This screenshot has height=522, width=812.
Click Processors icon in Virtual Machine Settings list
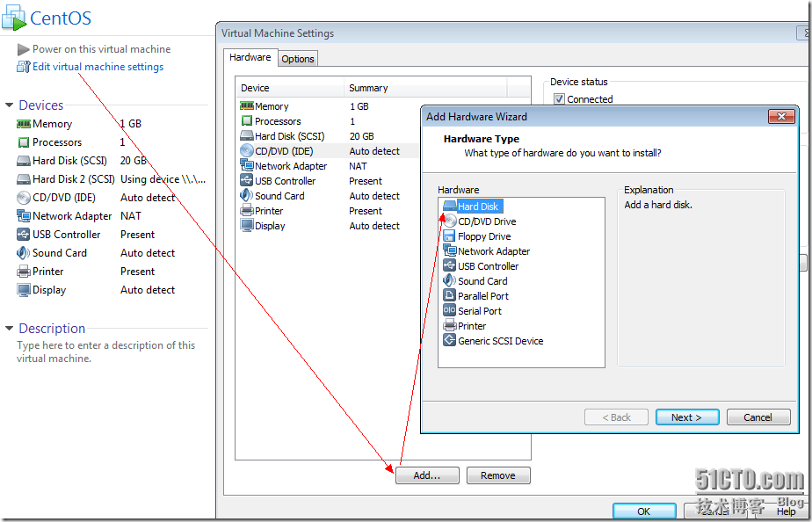pos(246,121)
